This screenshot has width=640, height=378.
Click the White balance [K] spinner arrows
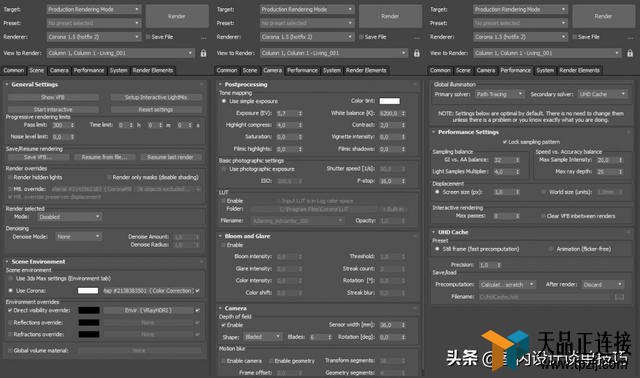tap(403, 113)
